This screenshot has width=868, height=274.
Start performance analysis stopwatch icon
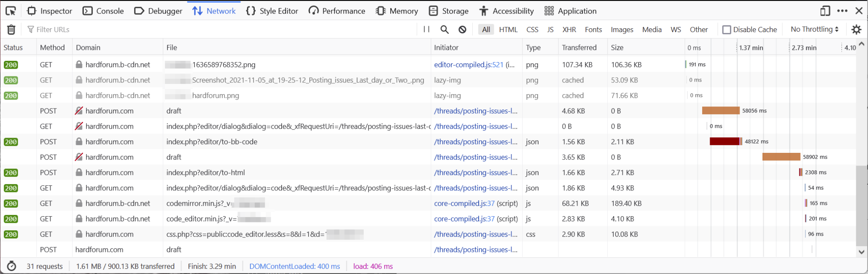click(12, 266)
